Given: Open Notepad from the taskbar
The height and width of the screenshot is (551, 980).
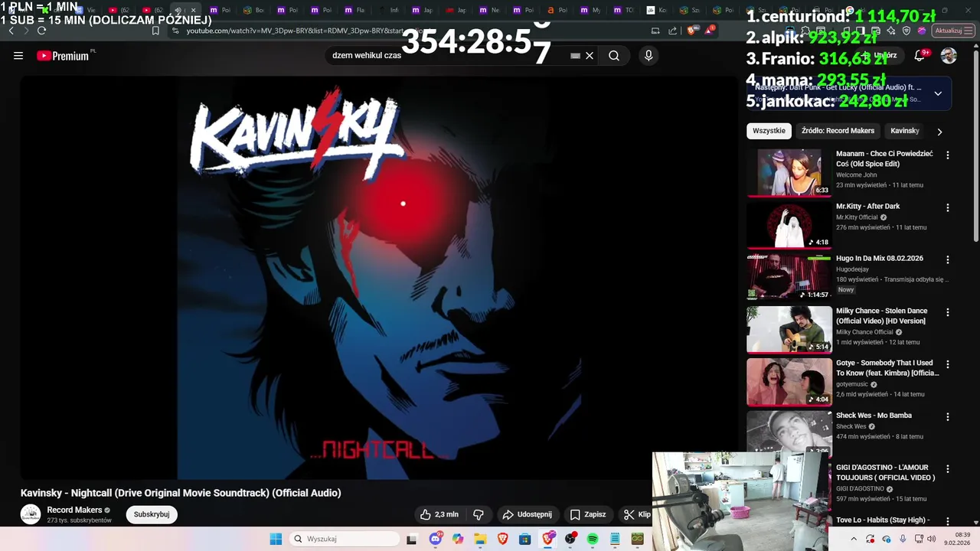Looking at the screenshot, I should (x=615, y=539).
